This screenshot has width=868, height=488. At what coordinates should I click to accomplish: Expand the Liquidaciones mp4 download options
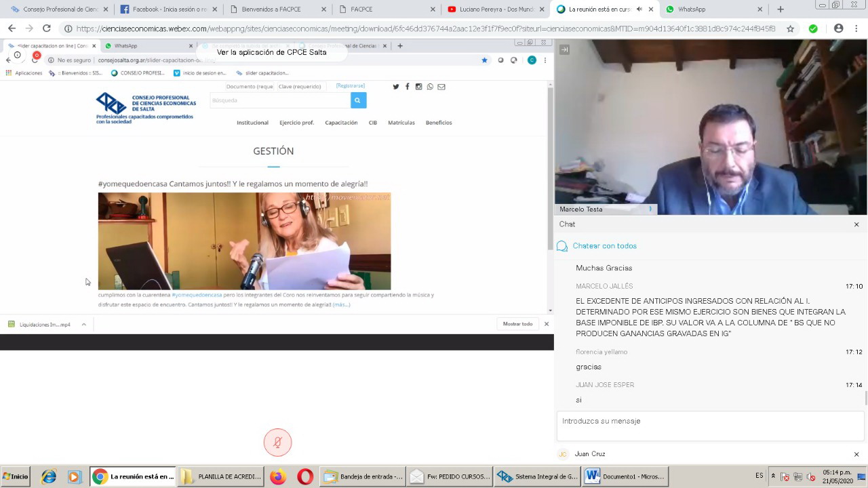(x=84, y=325)
